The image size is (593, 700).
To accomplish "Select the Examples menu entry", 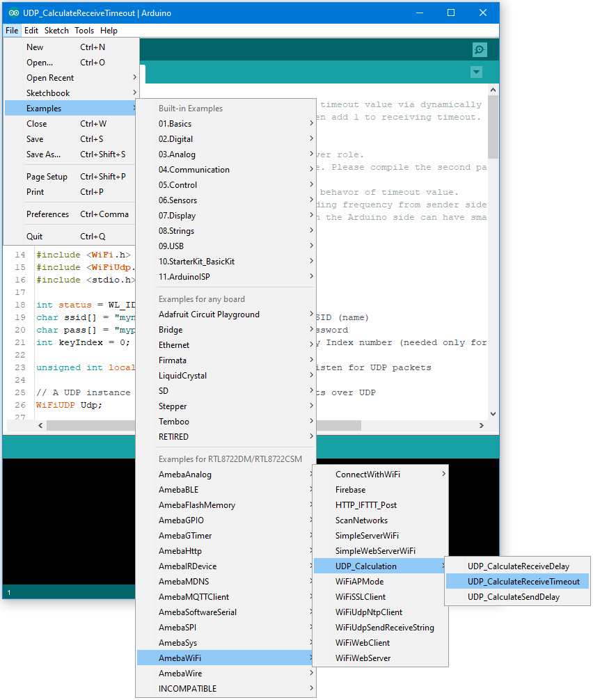I will (x=71, y=109).
